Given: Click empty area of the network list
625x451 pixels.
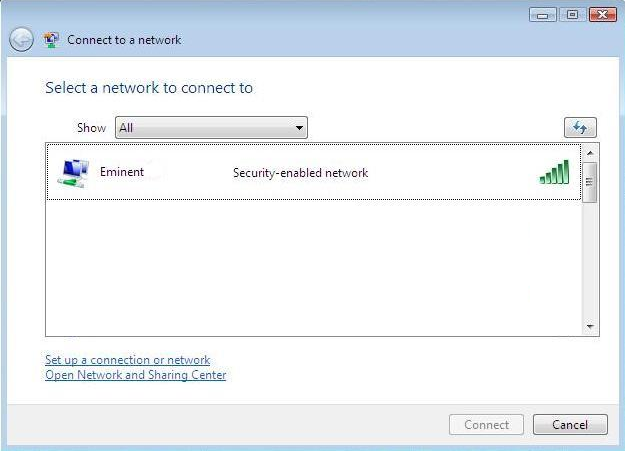Looking at the screenshot, I should pyautogui.click(x=314, y=267).
